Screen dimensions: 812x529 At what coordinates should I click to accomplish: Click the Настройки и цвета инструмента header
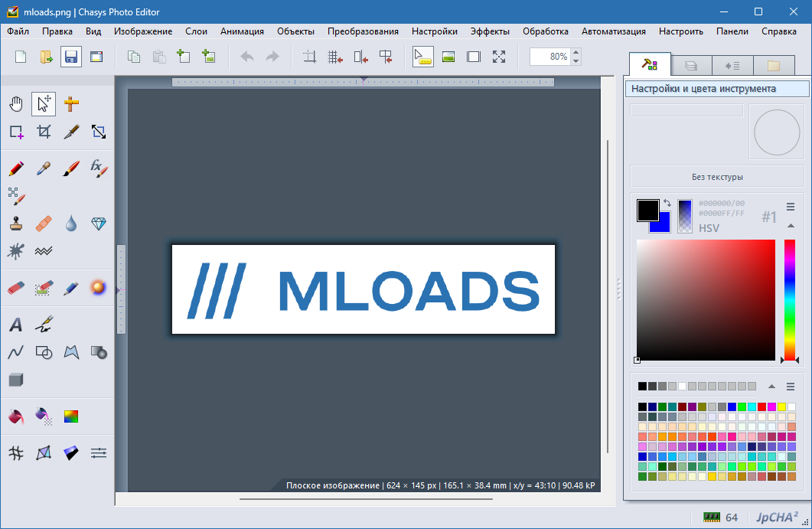coord(717,89)
